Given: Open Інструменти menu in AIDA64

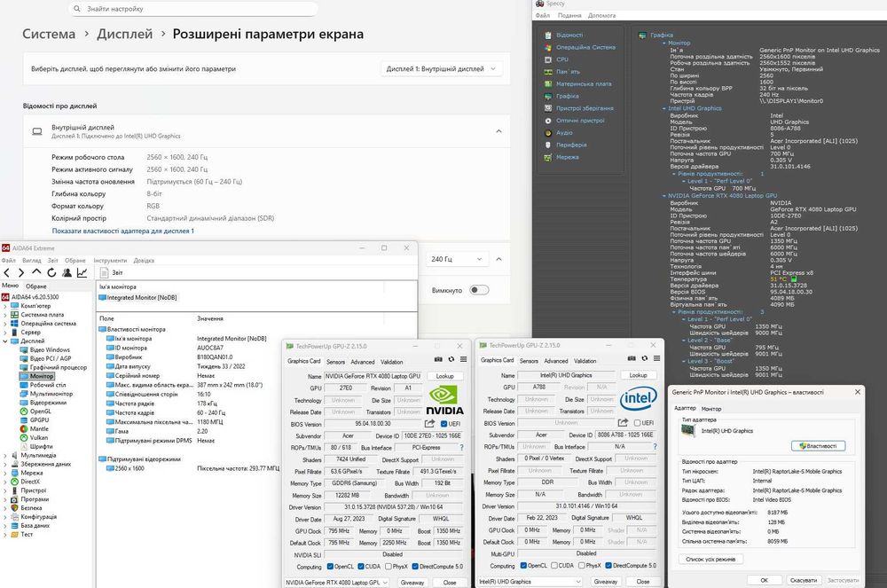Looking at the screenshot, I should (x=110, y=261).
